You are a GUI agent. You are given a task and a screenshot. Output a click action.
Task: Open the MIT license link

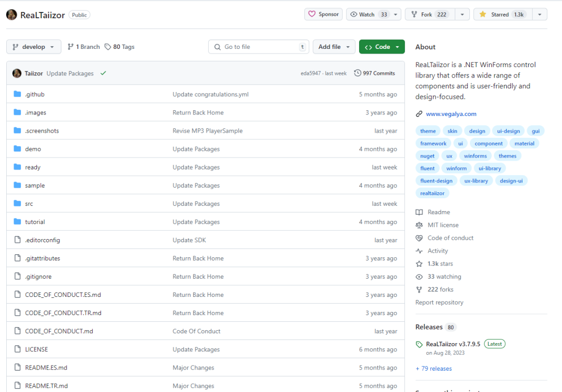pos(443,225)
